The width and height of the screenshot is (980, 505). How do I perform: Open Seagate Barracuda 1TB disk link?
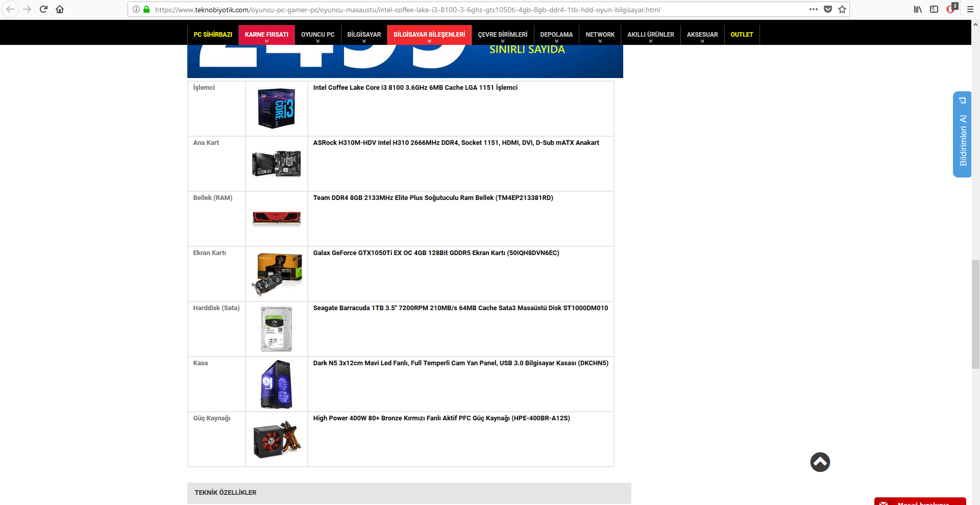point(461,308)
